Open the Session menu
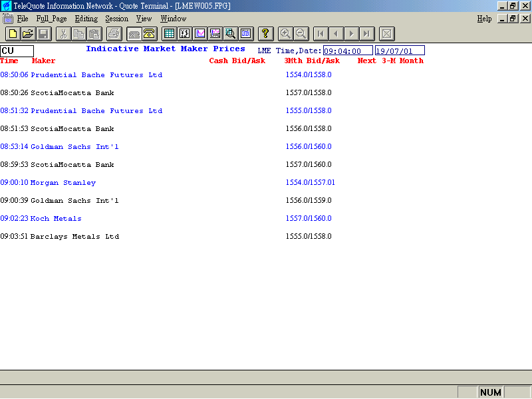Viewport: 532px width, 399px height. (117, 19)
